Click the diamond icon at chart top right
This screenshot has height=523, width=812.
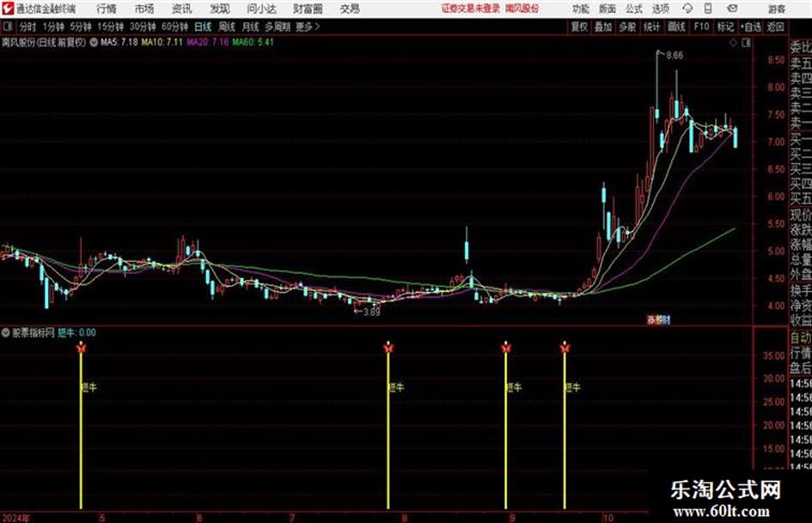coord(733,43)
